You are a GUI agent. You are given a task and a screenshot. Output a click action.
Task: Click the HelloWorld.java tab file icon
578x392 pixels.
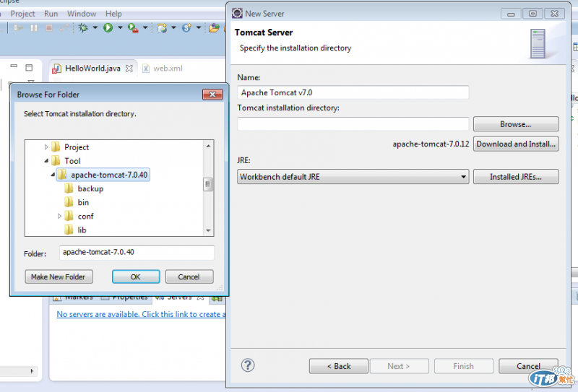(x=57, y=69)
